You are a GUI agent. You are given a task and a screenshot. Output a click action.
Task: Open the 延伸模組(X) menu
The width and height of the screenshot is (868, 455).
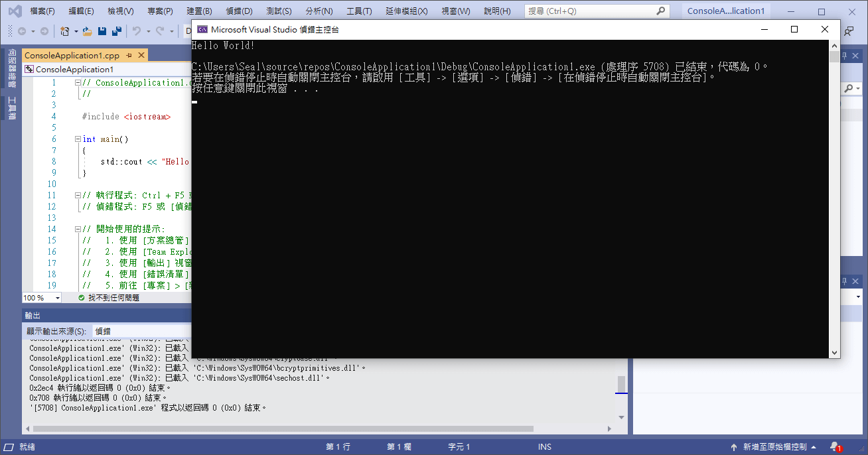coord(407,11)
